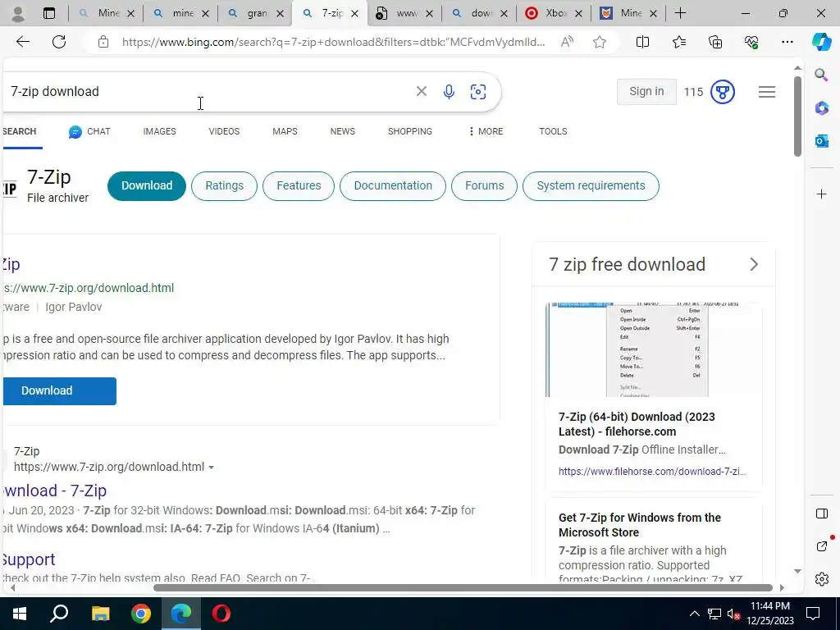
Task: Click Sign in button
Action: coord(646,92)
